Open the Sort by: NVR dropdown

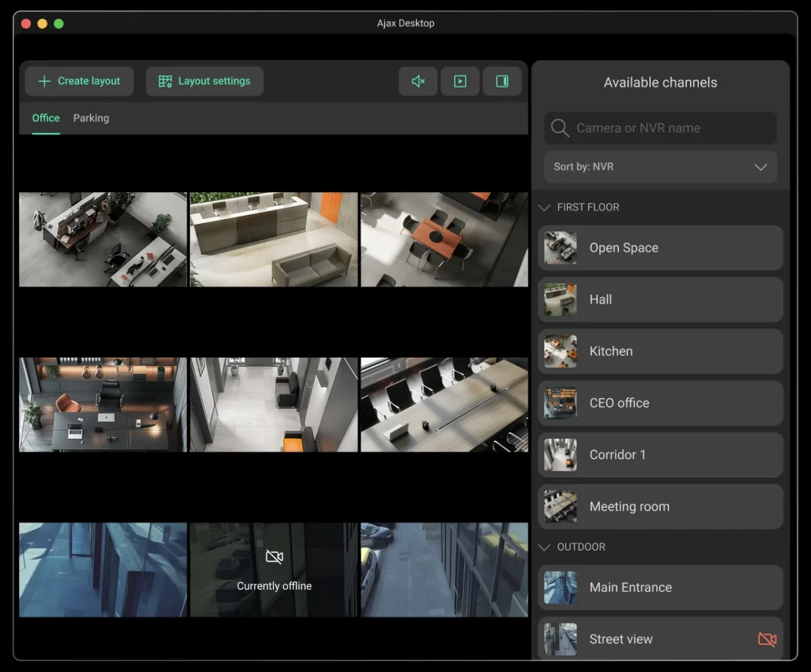(x=660, y=167)
